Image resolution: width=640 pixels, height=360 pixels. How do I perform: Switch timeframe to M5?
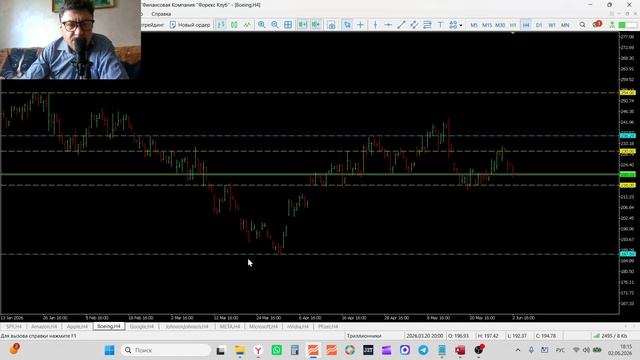(x=474, y=25)
